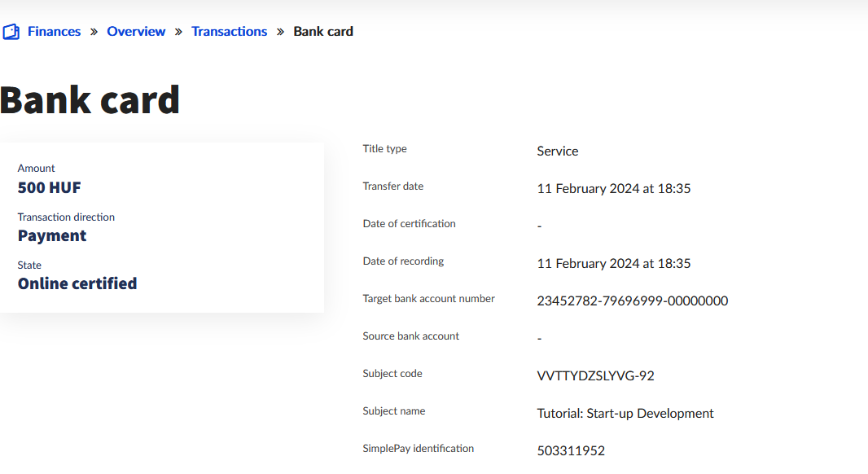Image resolution: width=868 pixels, height=474 pixels.
Task: Click the Finances wallet icon in breadcrumb
Action: coord(11,32)
